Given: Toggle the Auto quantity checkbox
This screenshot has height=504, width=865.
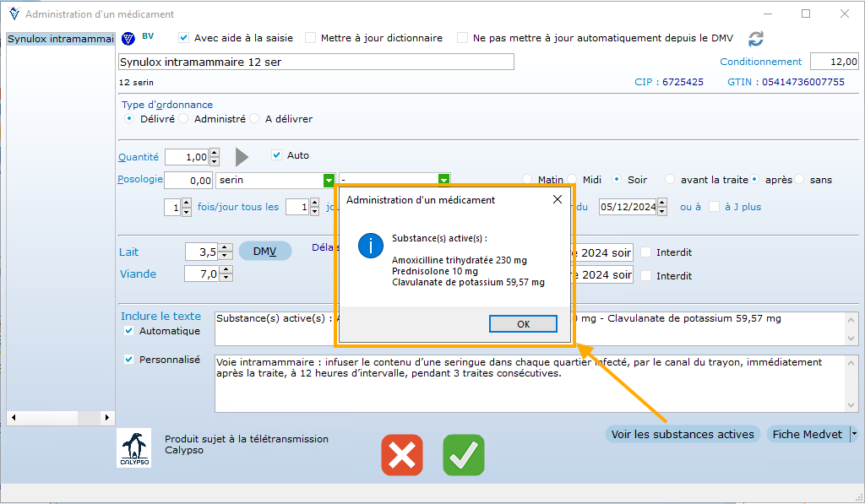Looking at the screenshot, I should point(277,155).
